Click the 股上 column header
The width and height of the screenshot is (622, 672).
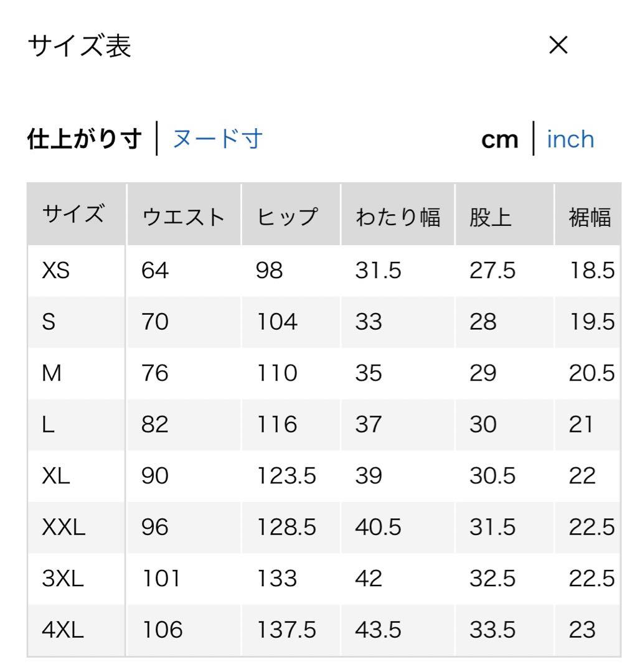pos(491,217)
